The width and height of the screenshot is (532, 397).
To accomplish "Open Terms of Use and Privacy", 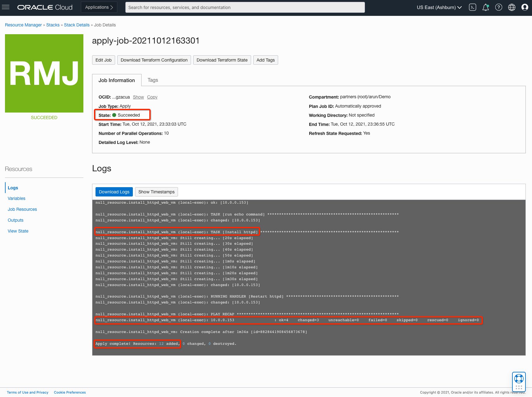I will (x=28, y=392).
